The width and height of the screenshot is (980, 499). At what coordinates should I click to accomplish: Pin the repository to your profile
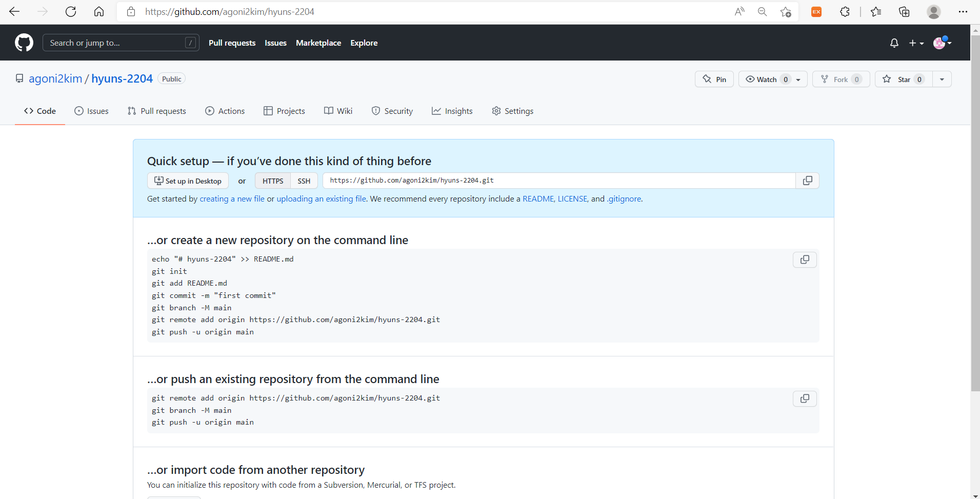714,79
